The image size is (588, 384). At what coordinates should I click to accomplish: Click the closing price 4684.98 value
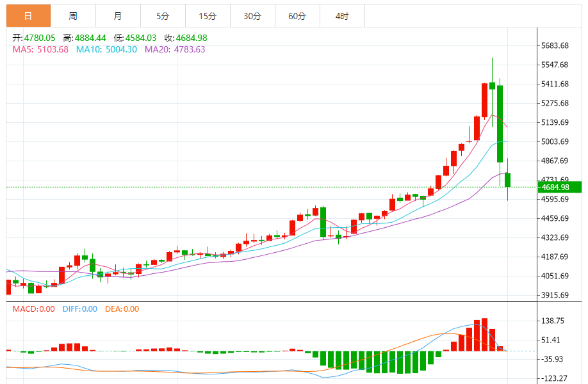pos(192,38)
